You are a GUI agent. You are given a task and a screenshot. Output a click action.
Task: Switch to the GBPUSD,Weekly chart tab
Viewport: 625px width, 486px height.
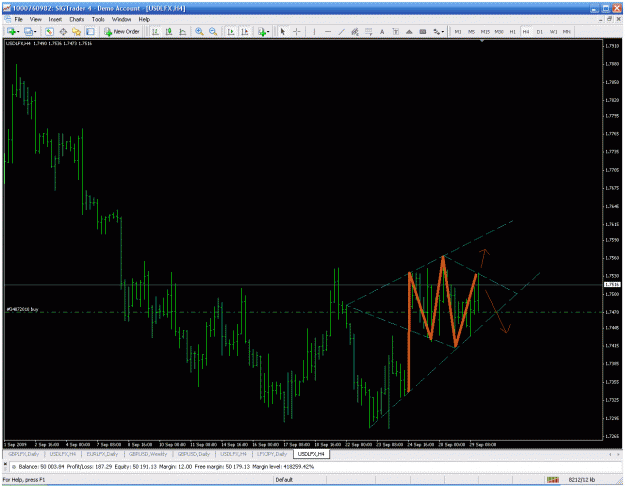click(148, 454)
